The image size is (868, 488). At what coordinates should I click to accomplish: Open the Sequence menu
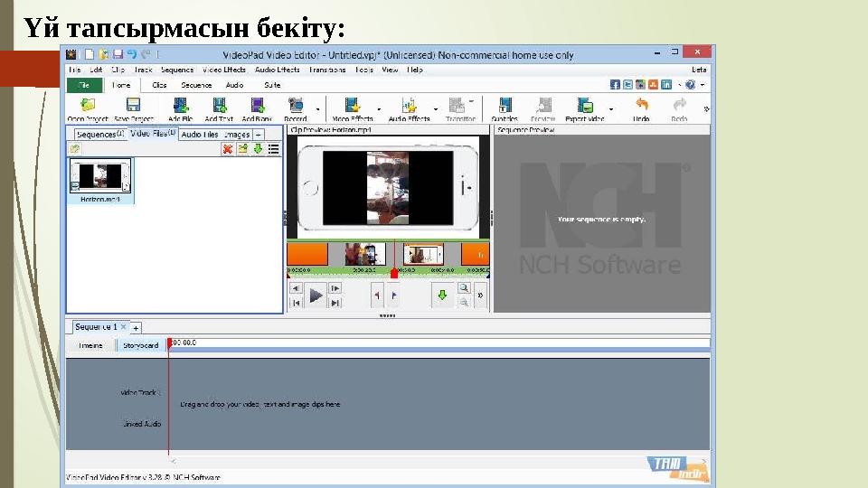pos(177,70)
